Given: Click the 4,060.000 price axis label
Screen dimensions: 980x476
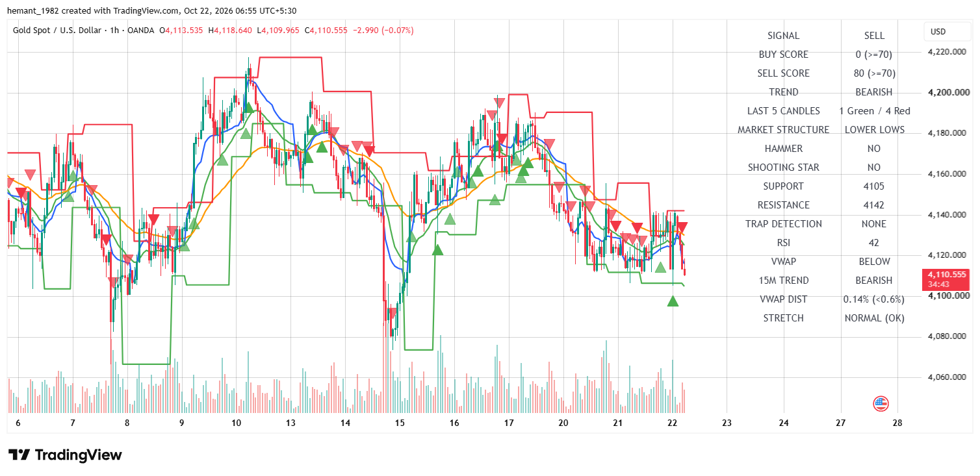Looking at the screenshot, I should [947, 377].
